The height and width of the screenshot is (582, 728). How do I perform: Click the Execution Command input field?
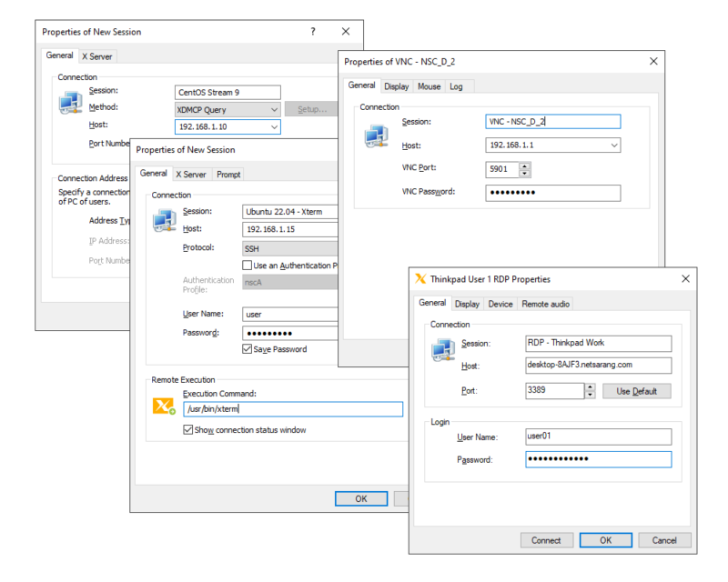291,409
